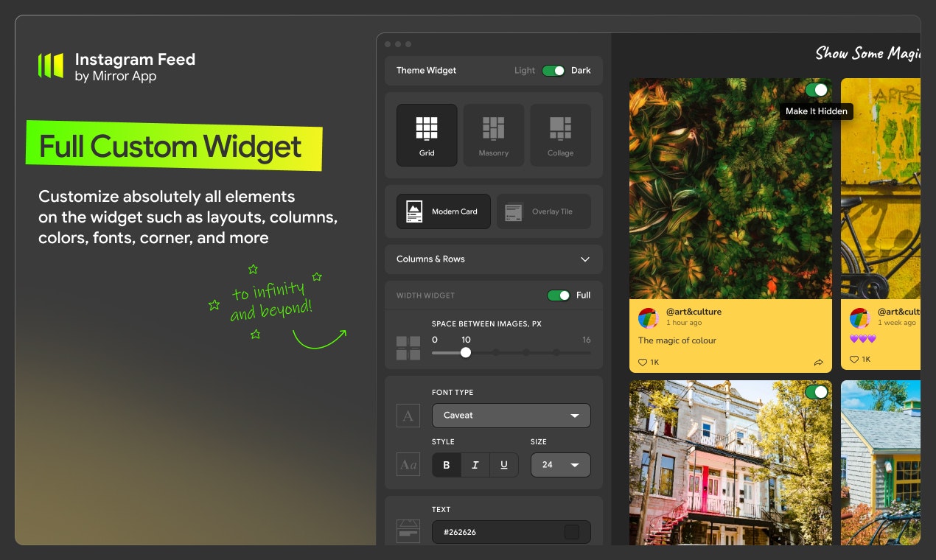
Task: Click the Show Some Magic heading
Action: tap(868, 53)
